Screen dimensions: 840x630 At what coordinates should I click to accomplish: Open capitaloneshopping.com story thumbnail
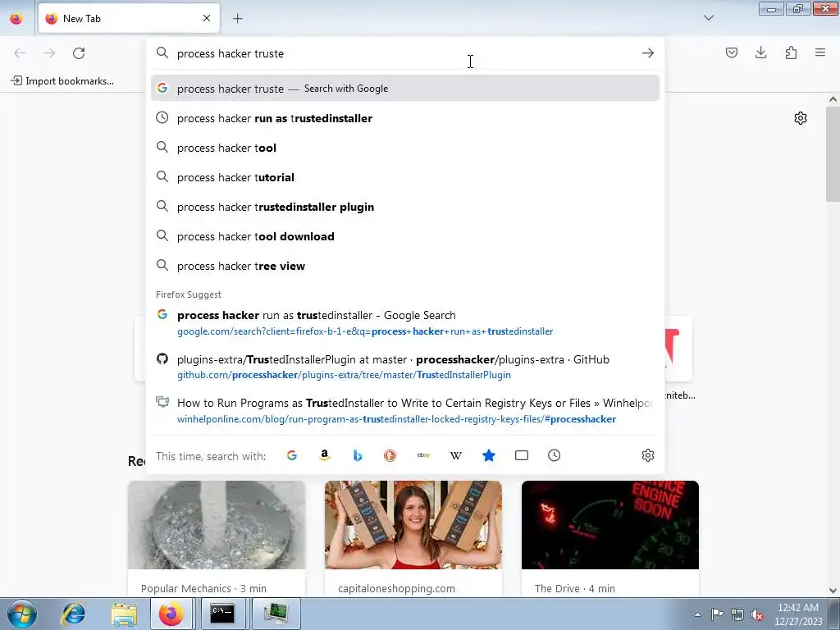click(413, 525)
